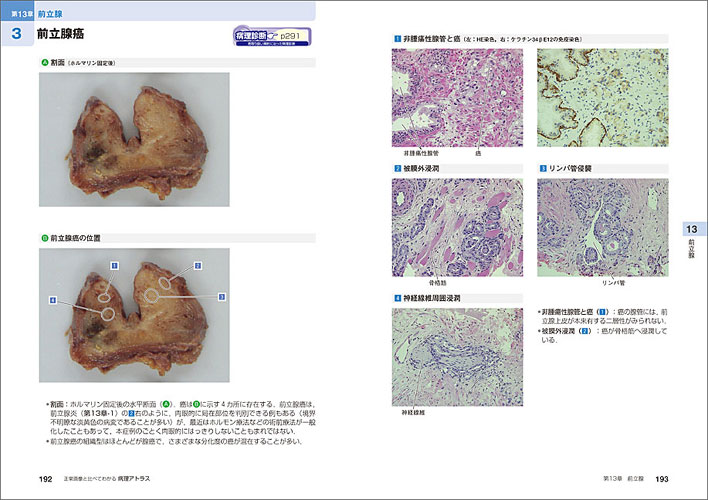Click the blue 3 icon beside リンパ管侵襲
Viewport: 708px width, 500px height.
[542, 168]
